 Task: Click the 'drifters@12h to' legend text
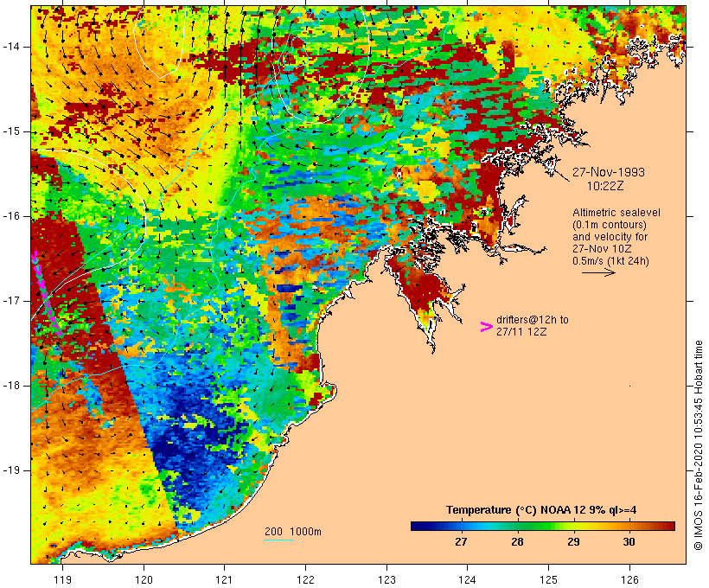pos(533,320)
